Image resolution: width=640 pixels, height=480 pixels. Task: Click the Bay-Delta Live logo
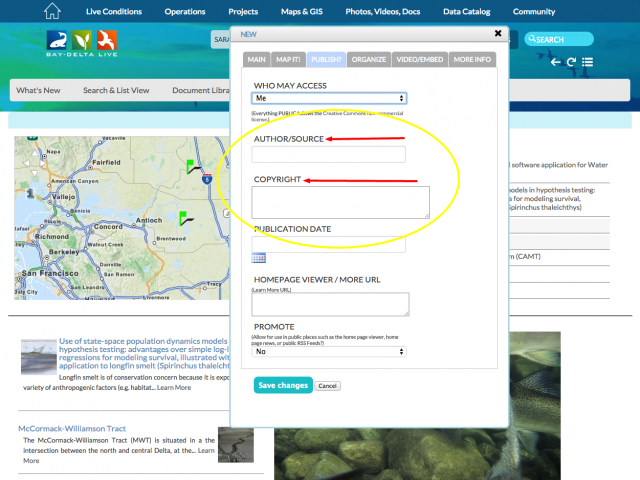coord(82,42)
